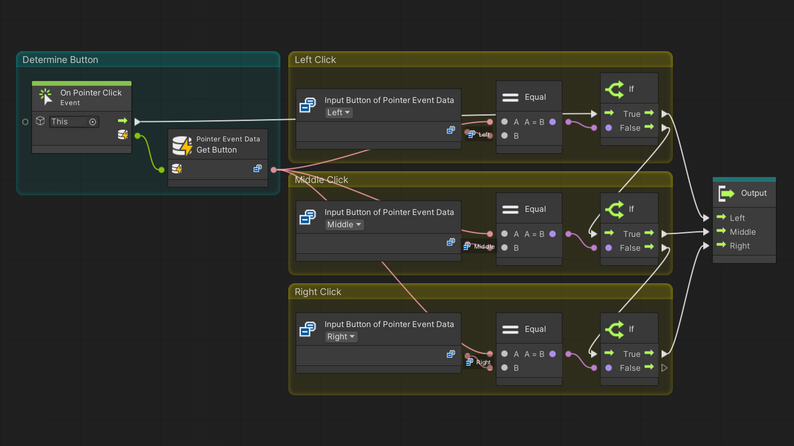This screenshot has height=446, width=794.
Task: Click the object picker circle in This field
Action: click(93, 121)
